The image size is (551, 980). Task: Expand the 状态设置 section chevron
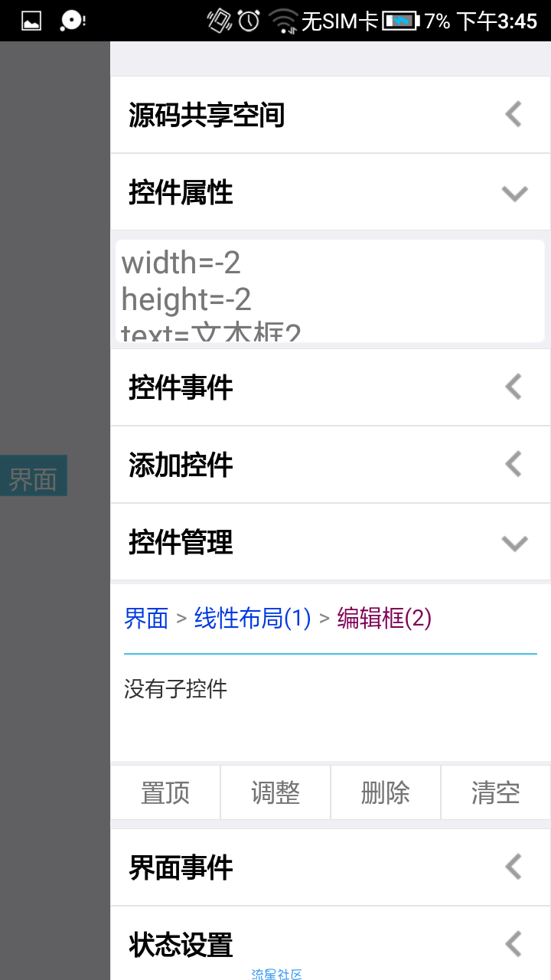tap(514, 945)
